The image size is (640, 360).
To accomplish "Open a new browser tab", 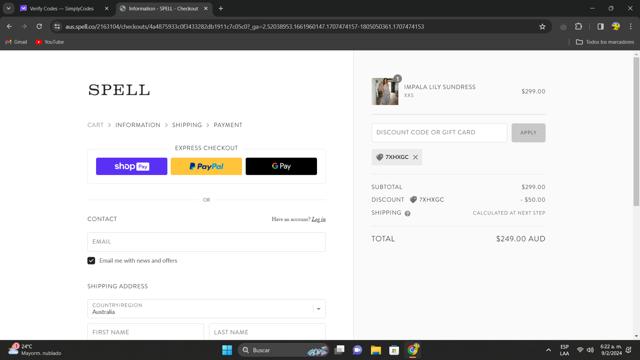I will coord(220,8).
